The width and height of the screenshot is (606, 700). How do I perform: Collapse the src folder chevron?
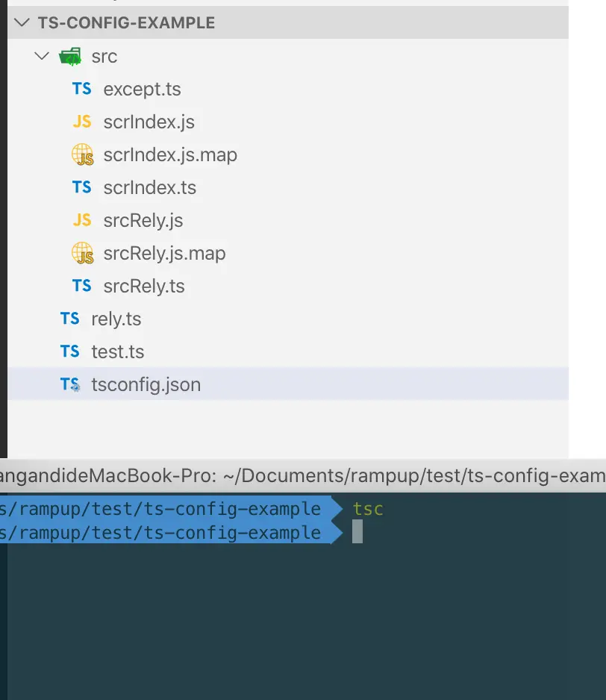(42, 56)
